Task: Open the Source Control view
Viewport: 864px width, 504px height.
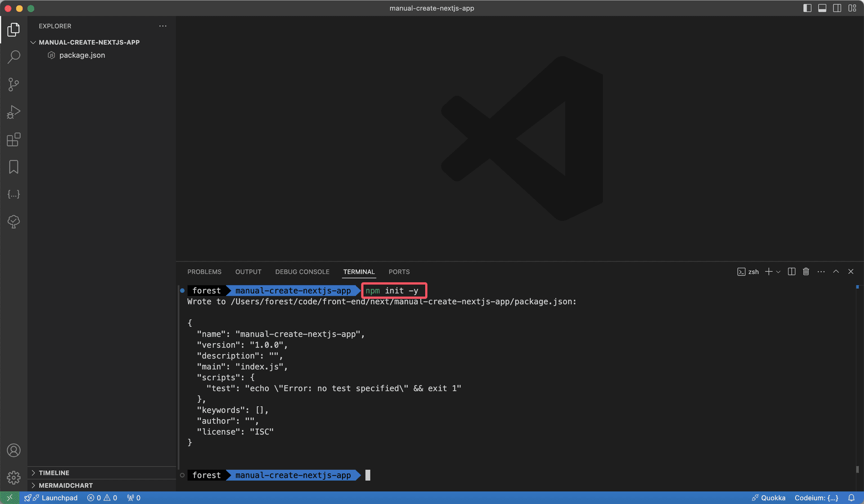Action: pyautogui.click(x=13, y=85)
